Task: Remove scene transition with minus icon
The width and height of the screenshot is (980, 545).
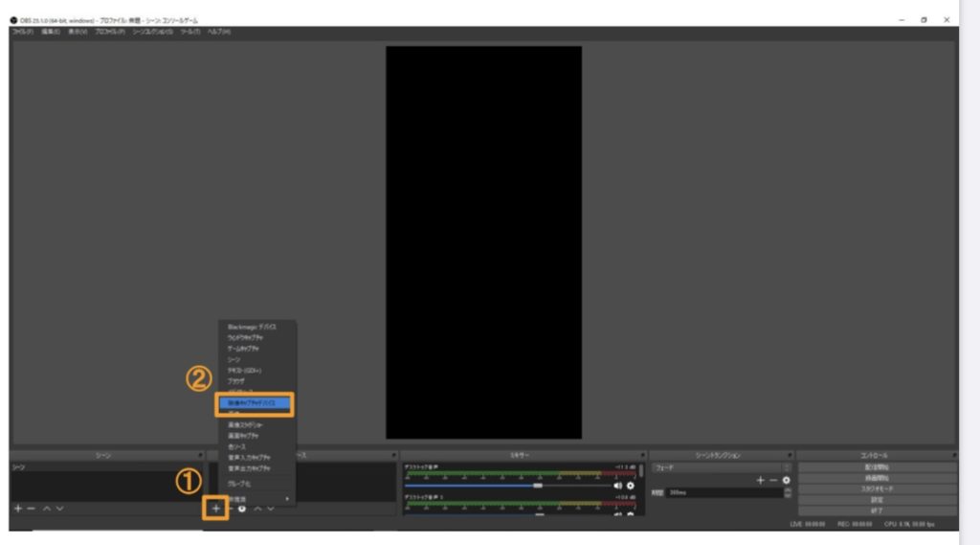Action: click(x=773, y=480)
